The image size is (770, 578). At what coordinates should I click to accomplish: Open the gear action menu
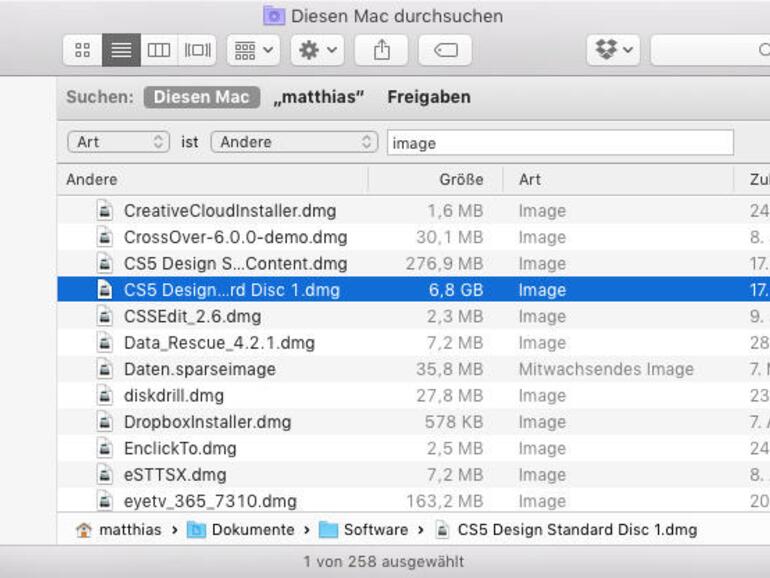pos(317,50)
